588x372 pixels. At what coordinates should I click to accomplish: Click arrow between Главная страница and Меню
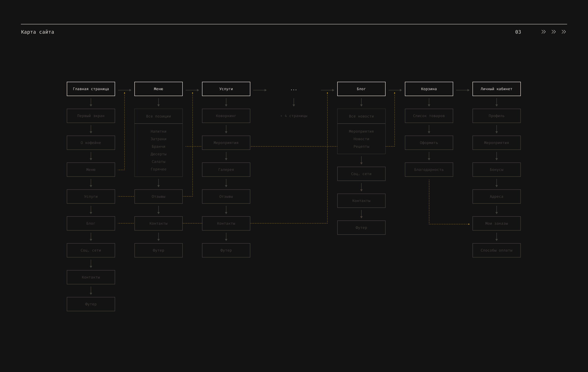click(125, 90)
